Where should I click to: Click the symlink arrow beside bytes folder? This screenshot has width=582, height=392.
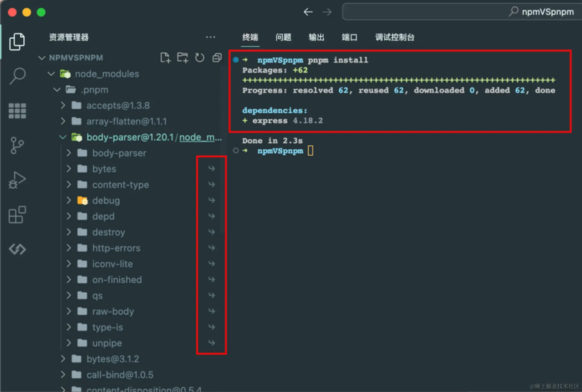pos(212,169)
